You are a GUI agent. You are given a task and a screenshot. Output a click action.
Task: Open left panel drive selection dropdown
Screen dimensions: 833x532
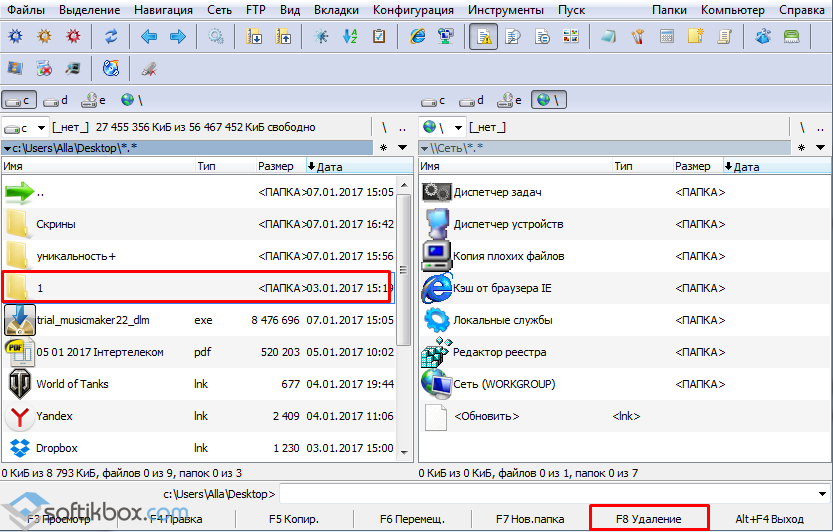click(x=40, y=128)
